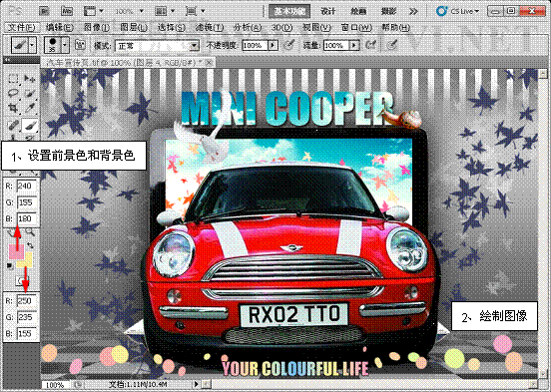
Task: Select the Zoom magnifier tool
Action: (x=30, y=231)
